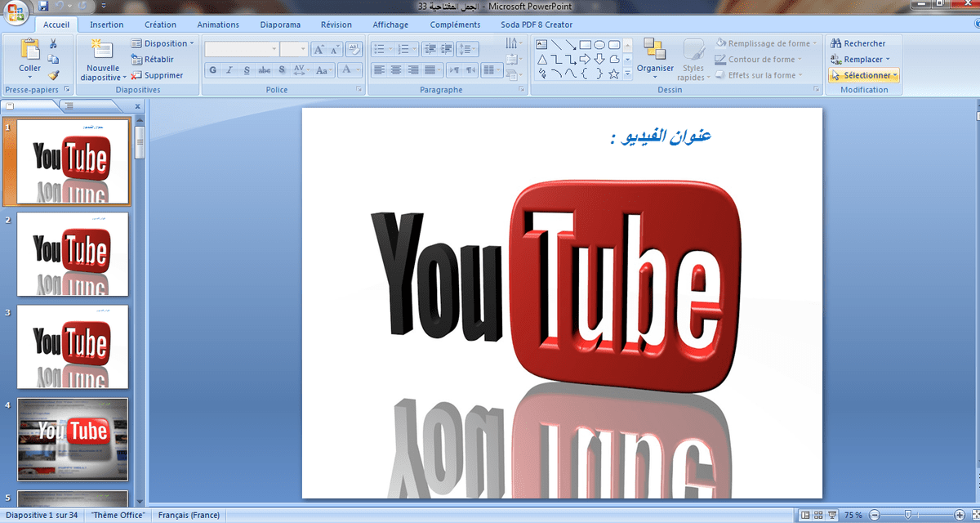The height and width of the screenshot is (523, 980).
Task: Pick the oval shape from shapes gallery
Action: [599, 44]
